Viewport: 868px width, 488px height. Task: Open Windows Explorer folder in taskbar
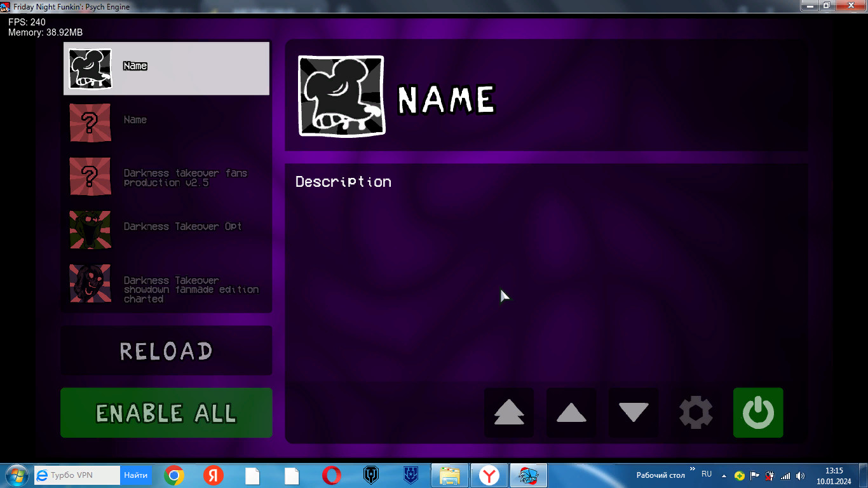[450, 475]
